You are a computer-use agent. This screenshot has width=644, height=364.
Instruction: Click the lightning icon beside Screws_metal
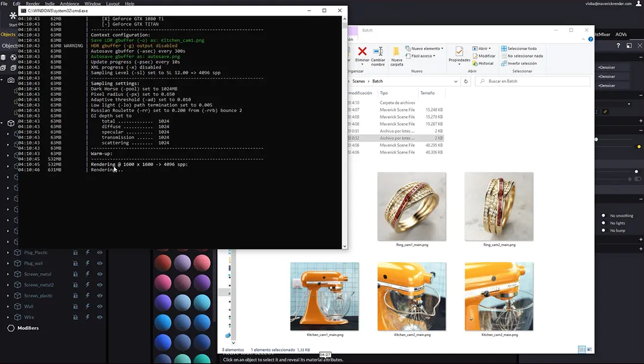click(x=87, y=274)
